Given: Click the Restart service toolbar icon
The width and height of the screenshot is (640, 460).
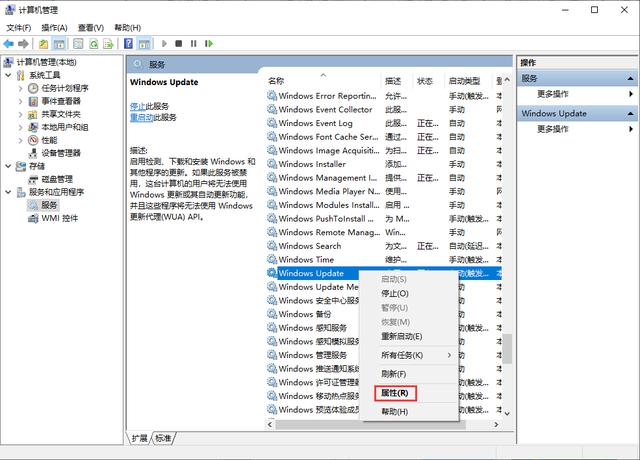Looking at the screenshot, I should [209, 43].
